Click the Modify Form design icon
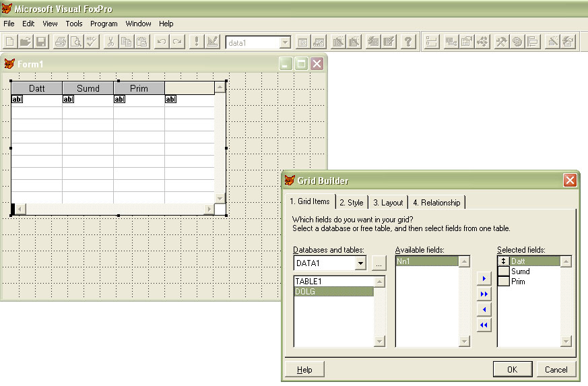The image size is (588, 386). coord(212,42)
